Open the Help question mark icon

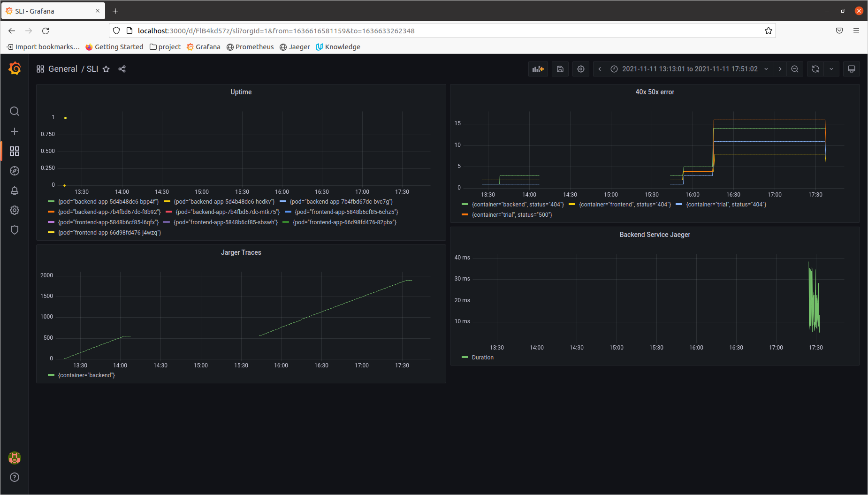click(x=15, y=477)
